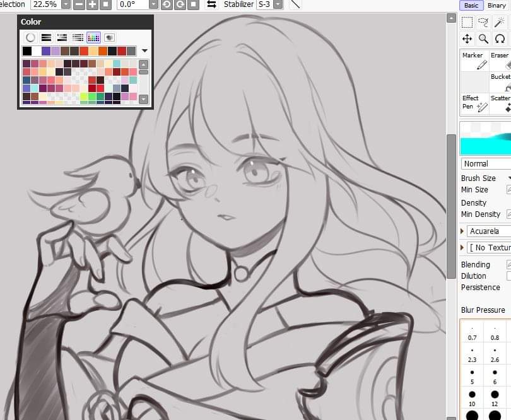
Task: Select brush size preset 5
Action: click(x=473, y=377)
